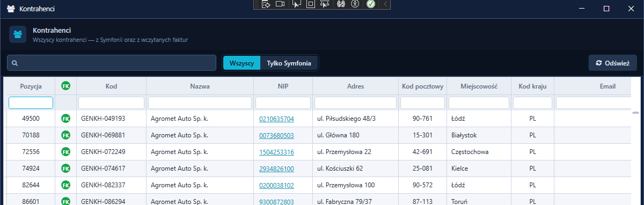This screenshot has width=644, height=205.
Task: Open NIP link 9300872803
Action: pyautogui.click(x=276, y=202)
